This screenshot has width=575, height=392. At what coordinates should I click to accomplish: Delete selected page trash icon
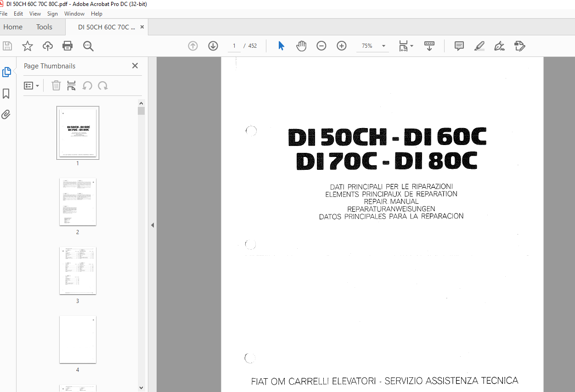[56, 85]
